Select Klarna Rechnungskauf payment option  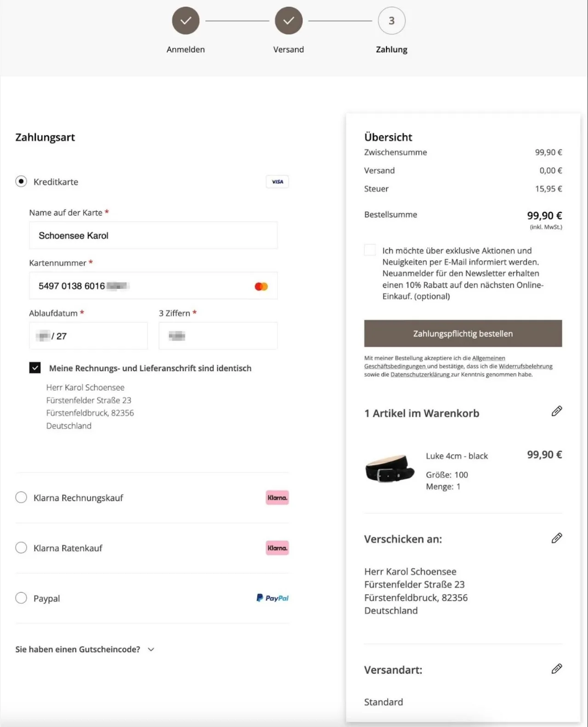tap(21, 497)
